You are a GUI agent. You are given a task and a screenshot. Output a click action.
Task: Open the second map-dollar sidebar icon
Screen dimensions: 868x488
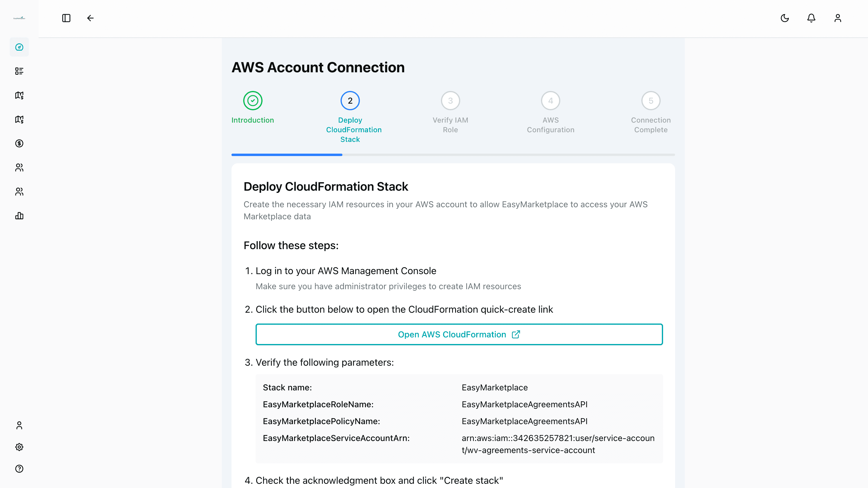click(19, 120)
